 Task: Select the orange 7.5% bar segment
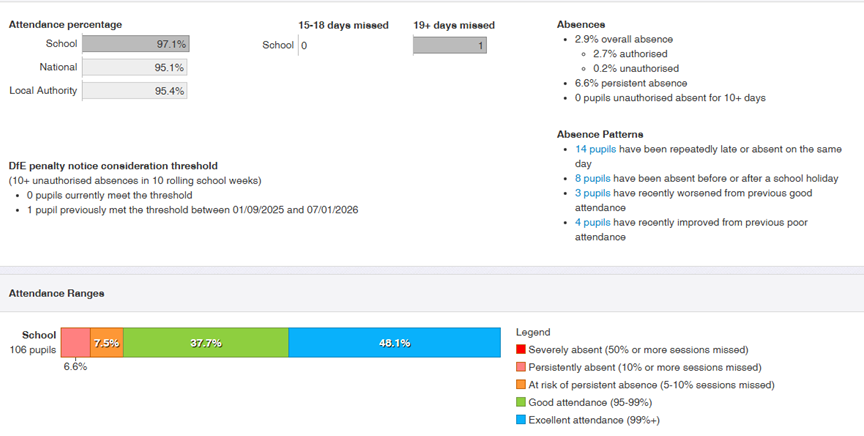(107, 342)
